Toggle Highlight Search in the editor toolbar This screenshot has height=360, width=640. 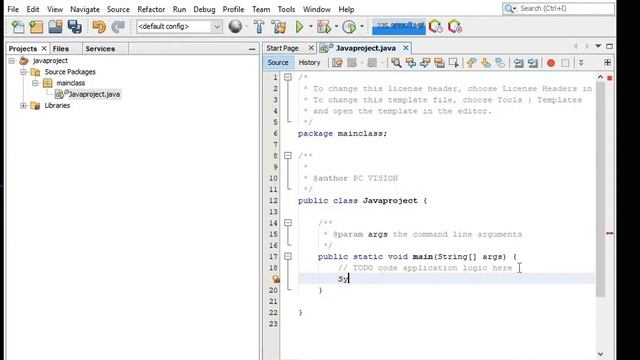(x=439, y=62)
